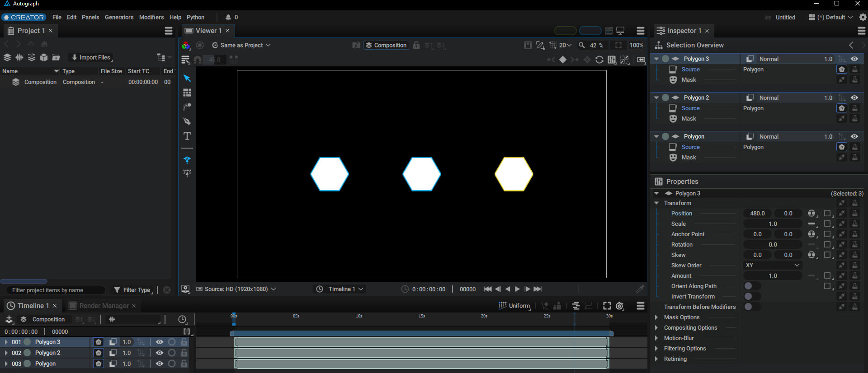Click the settings gear icon at top right
The image size is (868, 373).
click(x=863, y=17)
